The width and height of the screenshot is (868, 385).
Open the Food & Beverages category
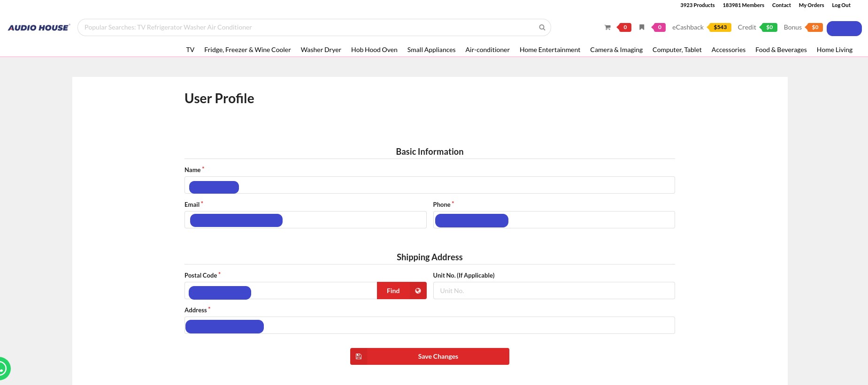click(781, 50)
